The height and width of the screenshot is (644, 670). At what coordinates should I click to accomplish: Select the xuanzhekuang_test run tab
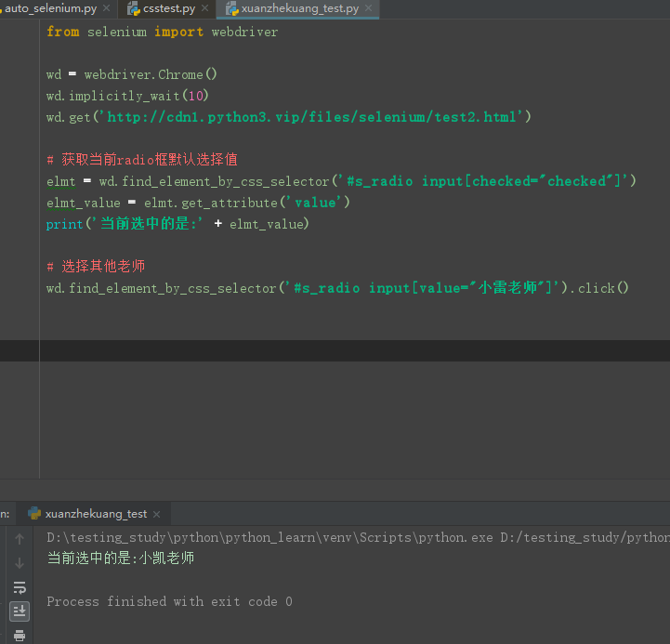96,514
